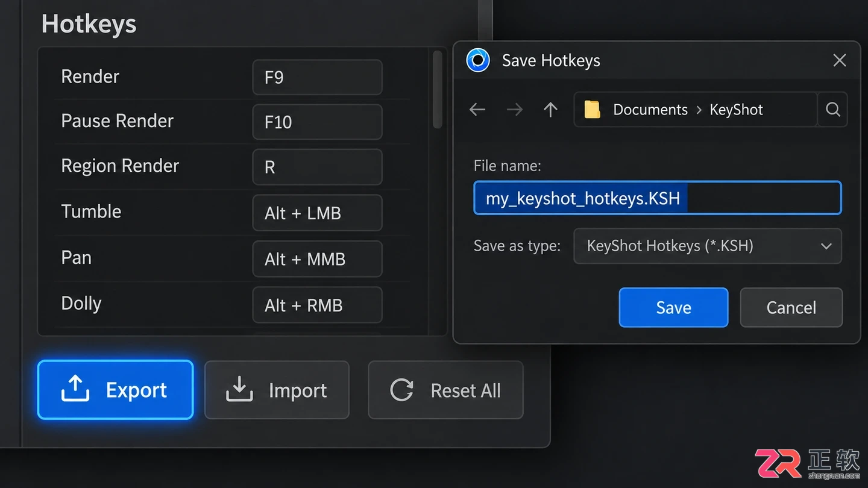Click the Export hotkeys button
This screenshot has width=868, height=488.
pyautogui.click(x=115, y=390)
